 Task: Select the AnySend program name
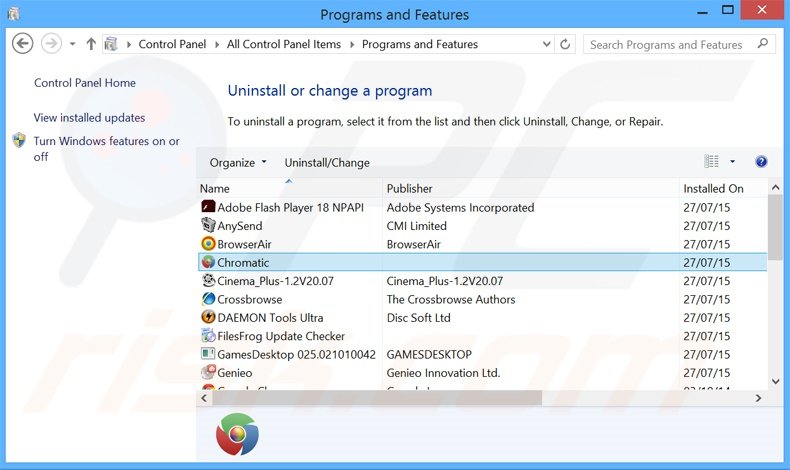click(x=240, y=226)
